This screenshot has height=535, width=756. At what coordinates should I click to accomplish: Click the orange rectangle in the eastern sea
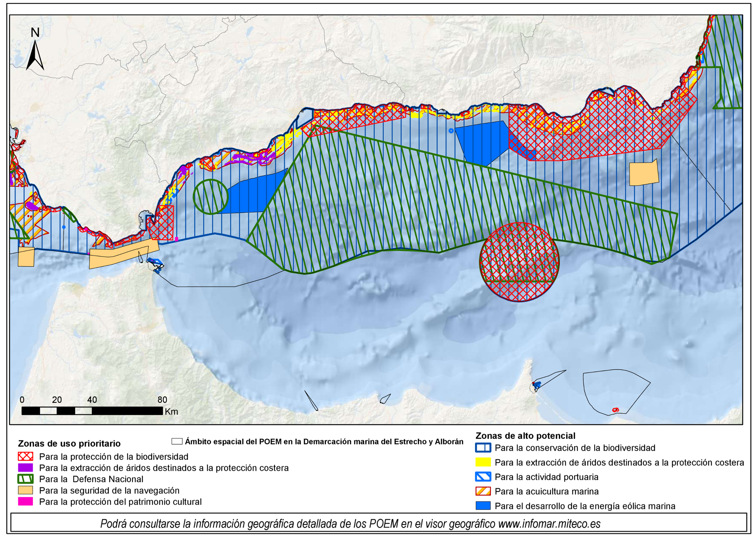[644, 173]
